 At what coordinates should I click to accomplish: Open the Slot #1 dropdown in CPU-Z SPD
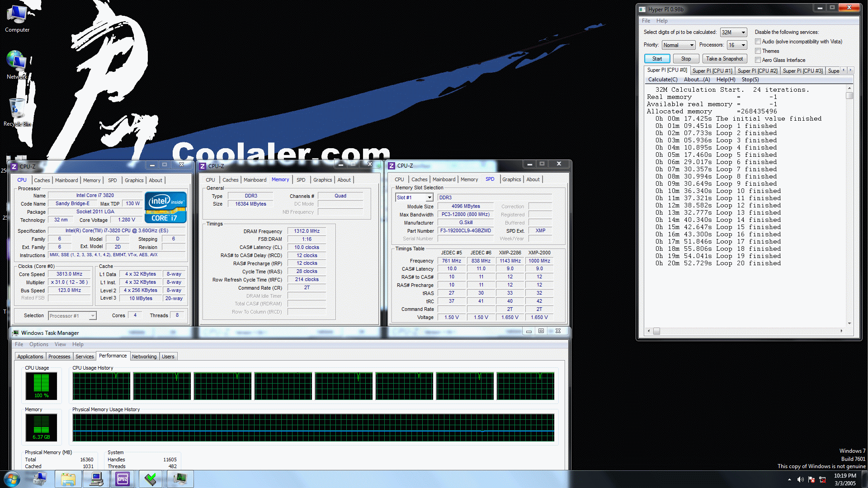coord(415,197)
